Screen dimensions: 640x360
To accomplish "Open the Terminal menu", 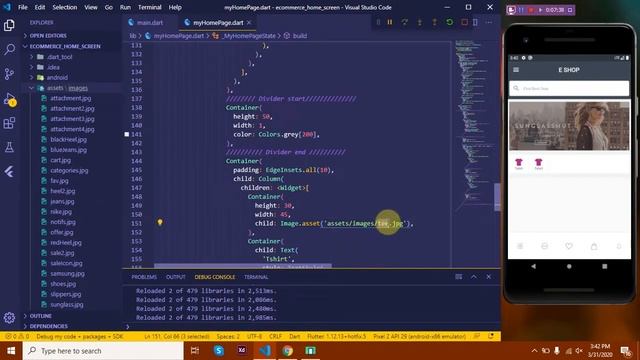I will click(149, 7).
